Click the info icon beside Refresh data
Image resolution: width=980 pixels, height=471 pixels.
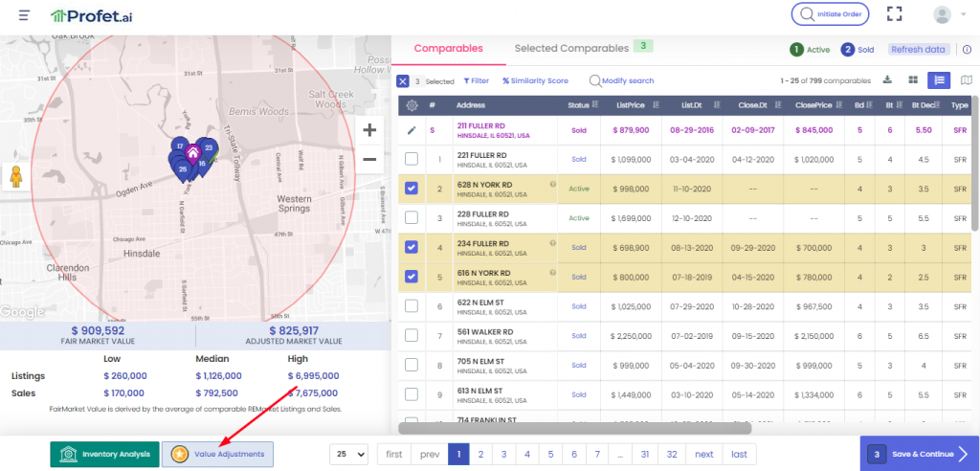(x=967, y=50)
